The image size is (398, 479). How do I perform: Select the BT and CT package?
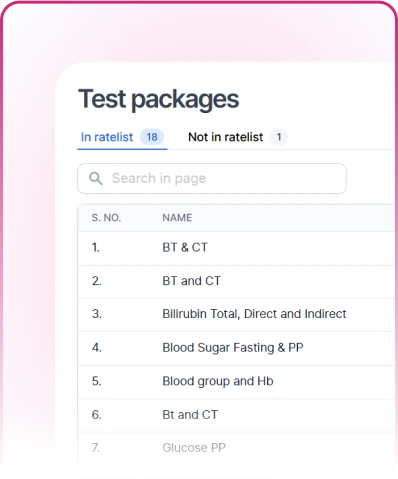191,281
